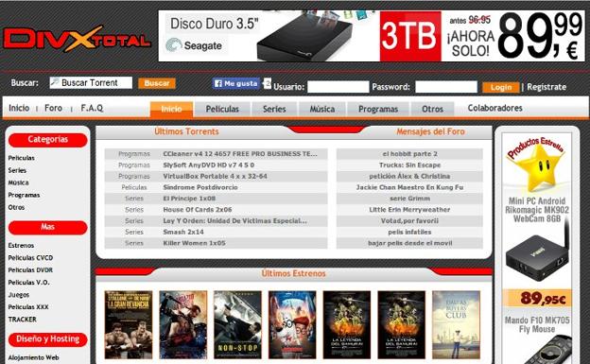Switch to the Programas tab
590x364 pixels.
pyautogui.click(x=378, y=109)
